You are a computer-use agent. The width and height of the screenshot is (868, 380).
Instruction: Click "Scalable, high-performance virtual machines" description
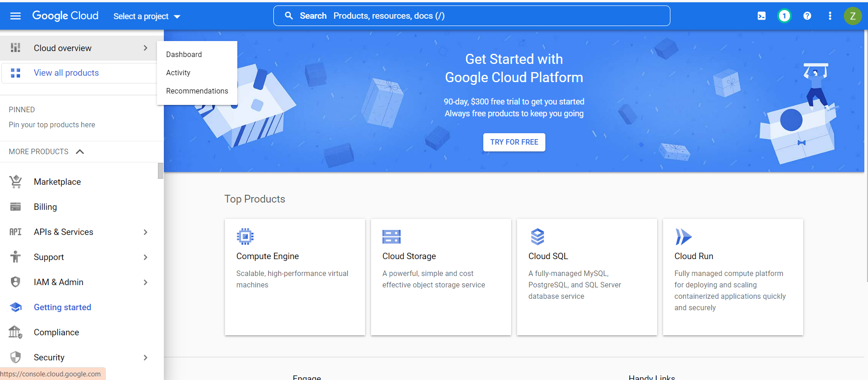pyautogui.click(x=292, y=279)
